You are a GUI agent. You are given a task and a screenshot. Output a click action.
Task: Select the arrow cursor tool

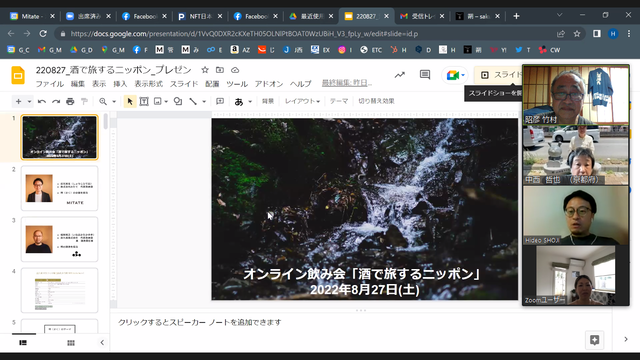[130, 101]
